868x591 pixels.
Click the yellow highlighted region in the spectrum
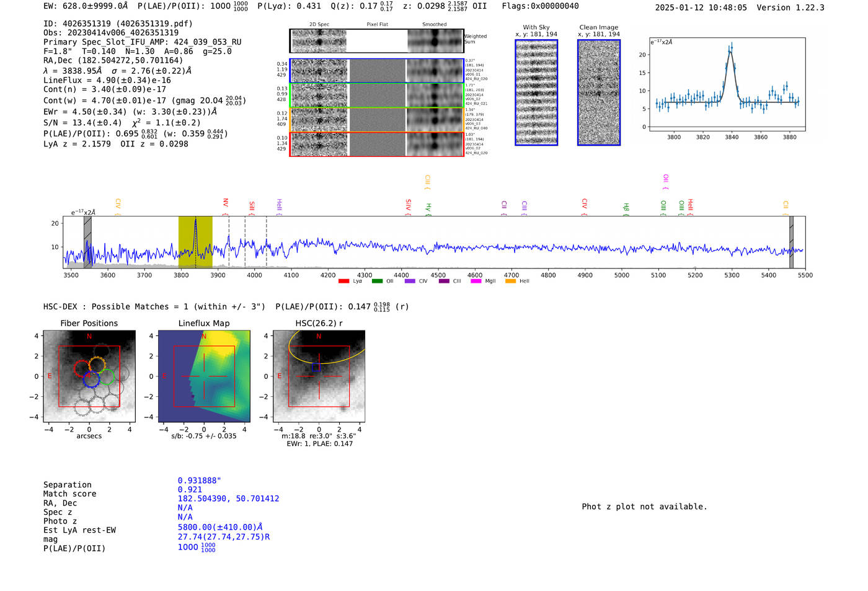[x=195, y=242]
